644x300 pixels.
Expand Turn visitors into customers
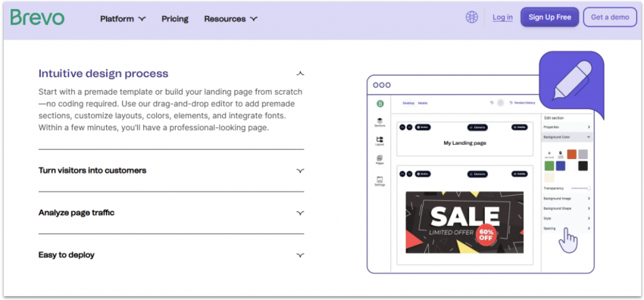pyautogui.click(x=171, y=170)
